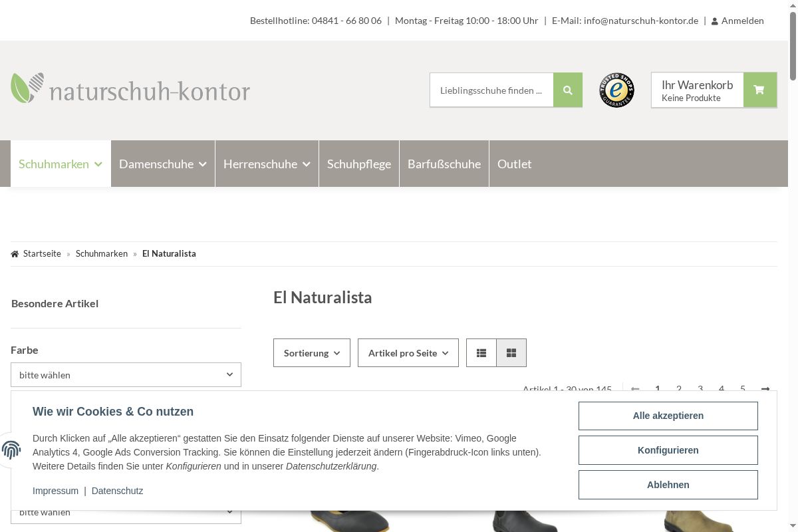Open the Schuhmarken breadcrumb link

point(102,253)
